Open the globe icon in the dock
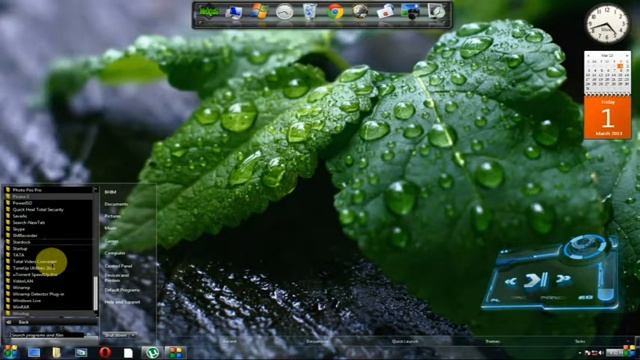Screen dimensions: 640x360 [360, 12]
